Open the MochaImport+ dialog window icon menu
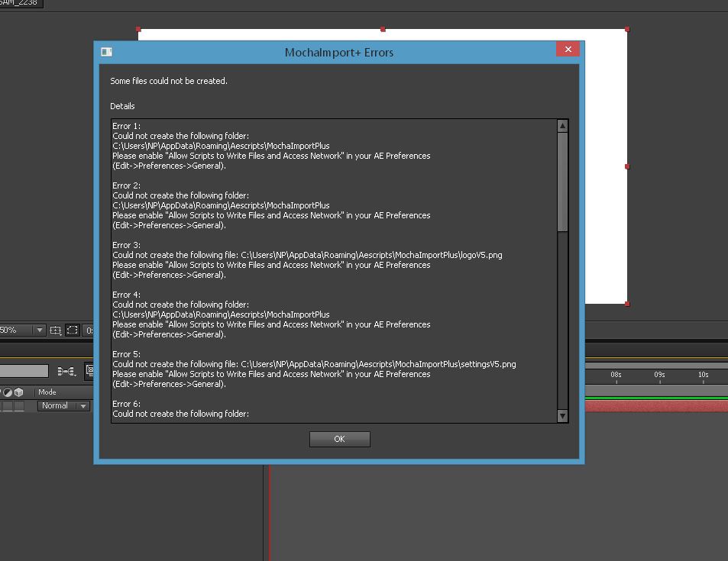The width and height of the screenshot is (728, 561). pos(107,52)
